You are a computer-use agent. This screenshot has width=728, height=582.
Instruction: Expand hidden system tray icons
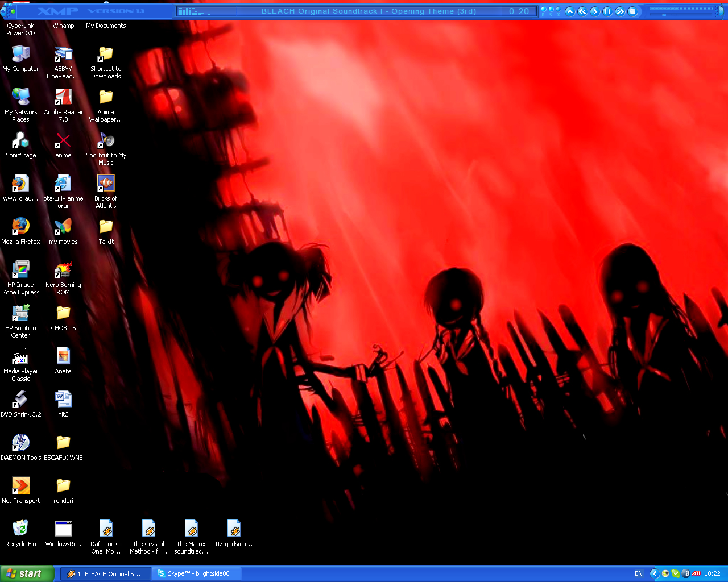tap(655, 573)
